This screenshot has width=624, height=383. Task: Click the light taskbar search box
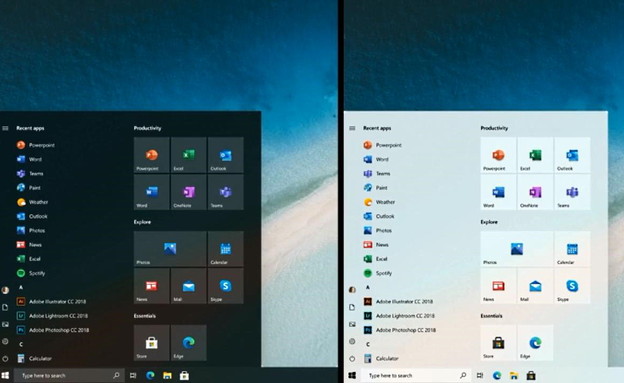pyautogui.click(x=415, y=375)
